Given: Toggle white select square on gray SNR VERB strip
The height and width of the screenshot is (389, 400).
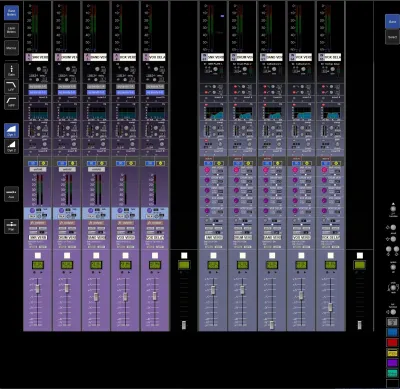Looking at the screenshot, I should [213, 256].
